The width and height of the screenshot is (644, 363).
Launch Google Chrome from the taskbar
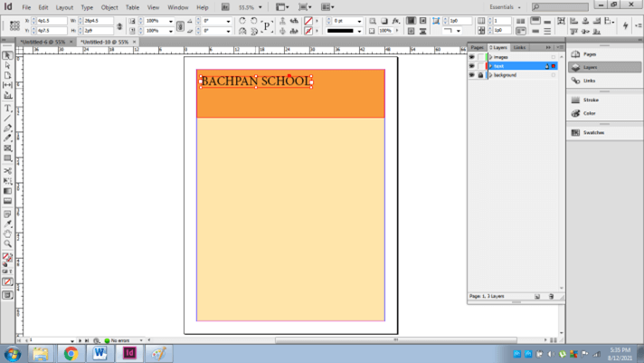(x=70, y=353)
